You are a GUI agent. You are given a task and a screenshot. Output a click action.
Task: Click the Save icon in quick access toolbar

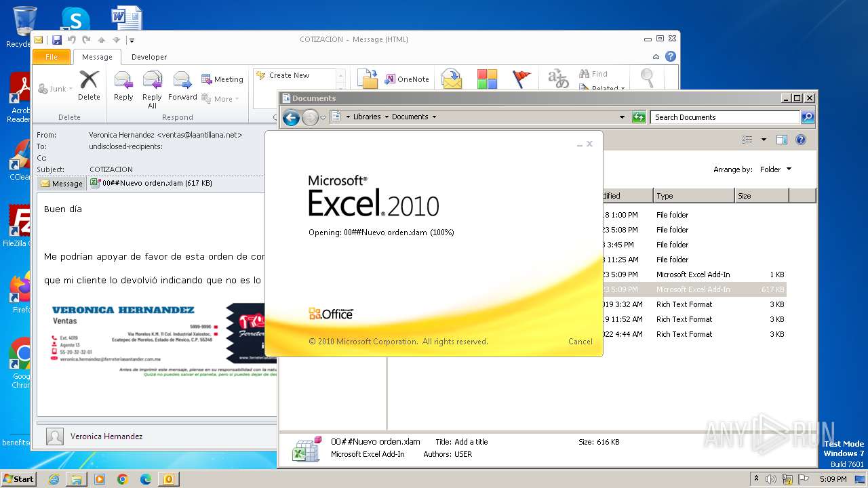[57, 40]
